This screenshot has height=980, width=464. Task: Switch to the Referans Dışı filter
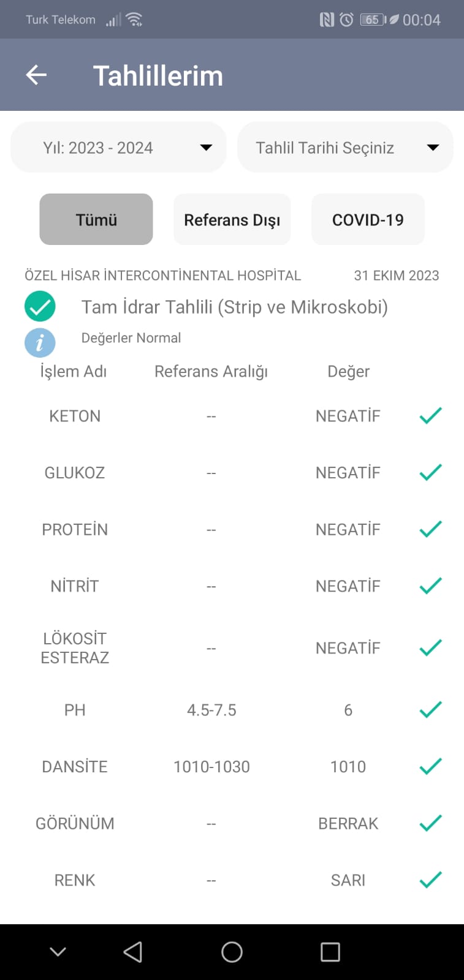(x=232, y=219)
